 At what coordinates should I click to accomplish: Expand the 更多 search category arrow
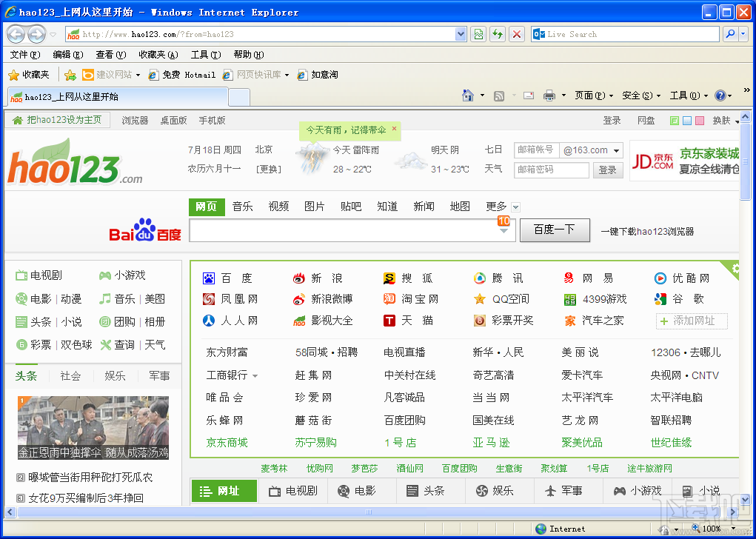pyautogui.click(x=515, y=207)
